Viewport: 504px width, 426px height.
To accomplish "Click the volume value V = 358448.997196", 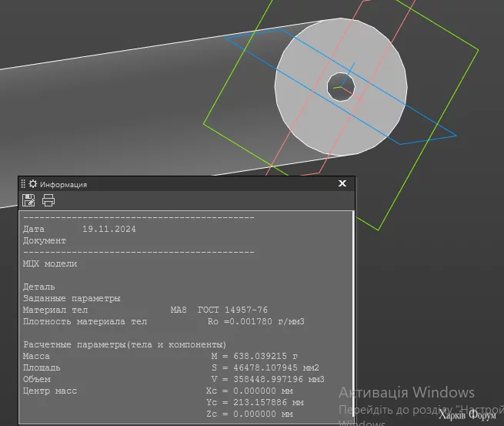I will [x=267, y=380].
